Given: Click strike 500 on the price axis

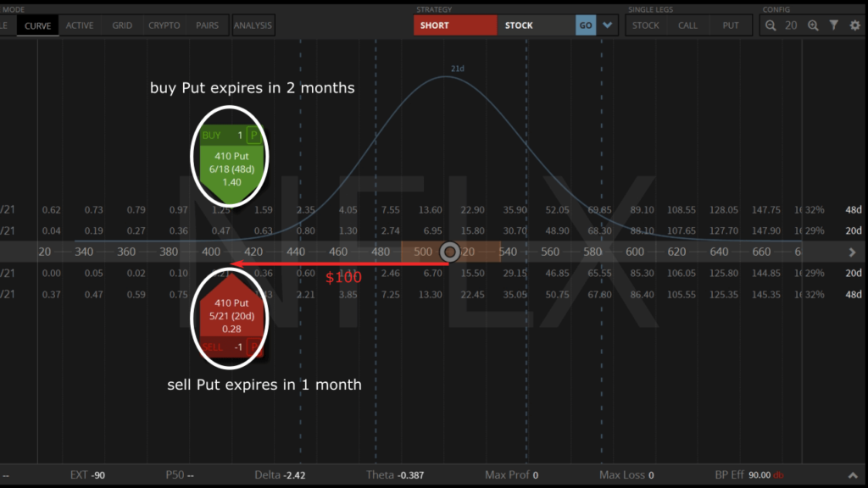Looking at the screenshot, I should pyautogui.click(x=423, y=252).
